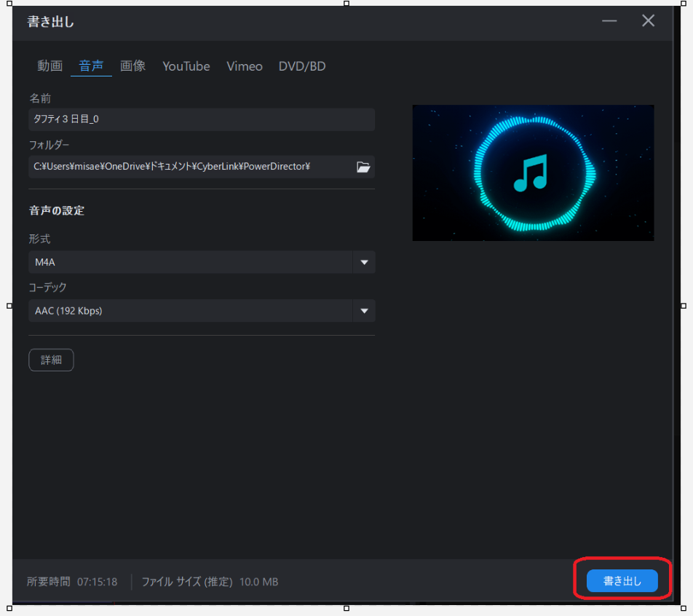
Task: Click the 名前 file name field
Action: (x=202, y=119)
